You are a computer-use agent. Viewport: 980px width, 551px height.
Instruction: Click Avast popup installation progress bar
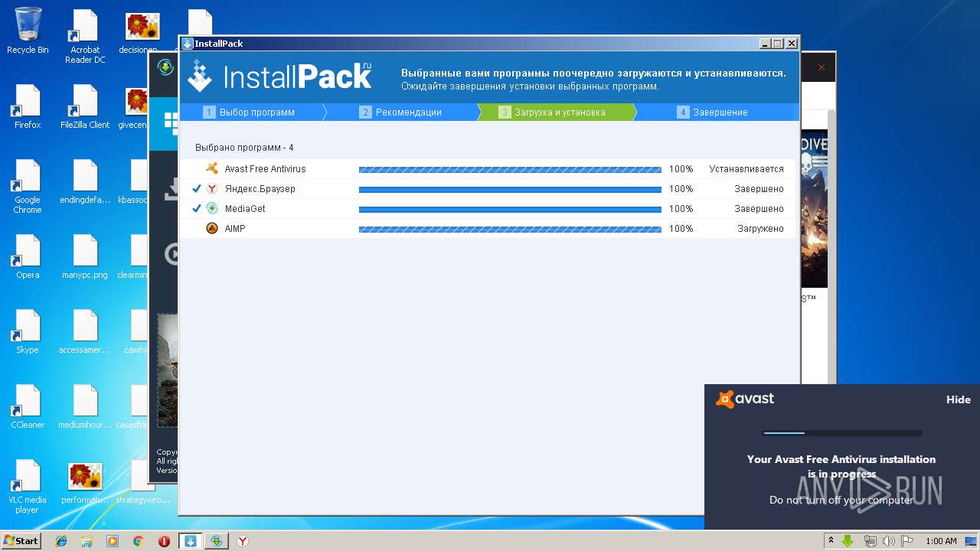842,433
